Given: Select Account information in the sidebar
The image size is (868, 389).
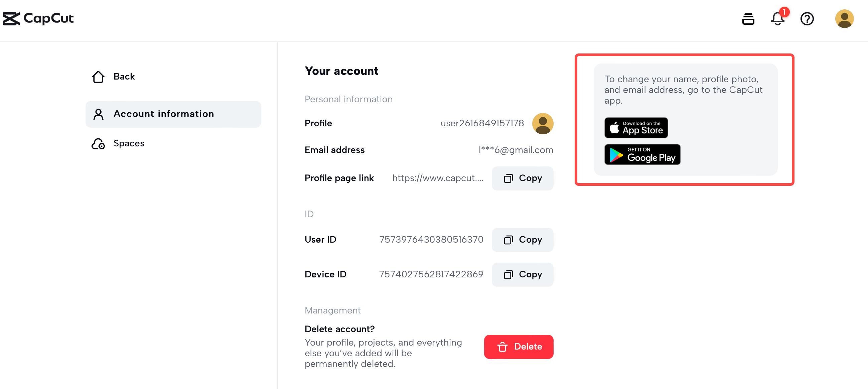Looking at the screenshot, I should click(164, 114).
